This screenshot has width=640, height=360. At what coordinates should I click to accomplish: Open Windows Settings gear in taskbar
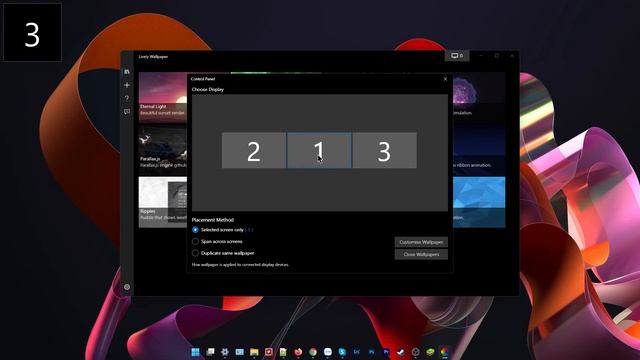coord(225,352)
